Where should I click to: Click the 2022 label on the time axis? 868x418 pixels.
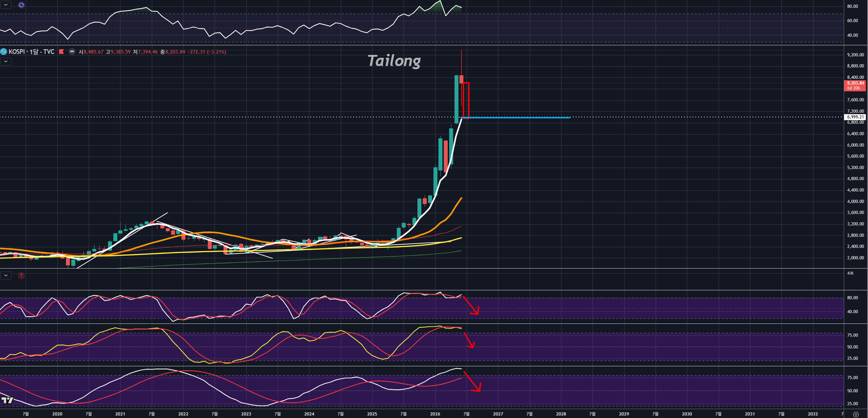tap(183, 414)
